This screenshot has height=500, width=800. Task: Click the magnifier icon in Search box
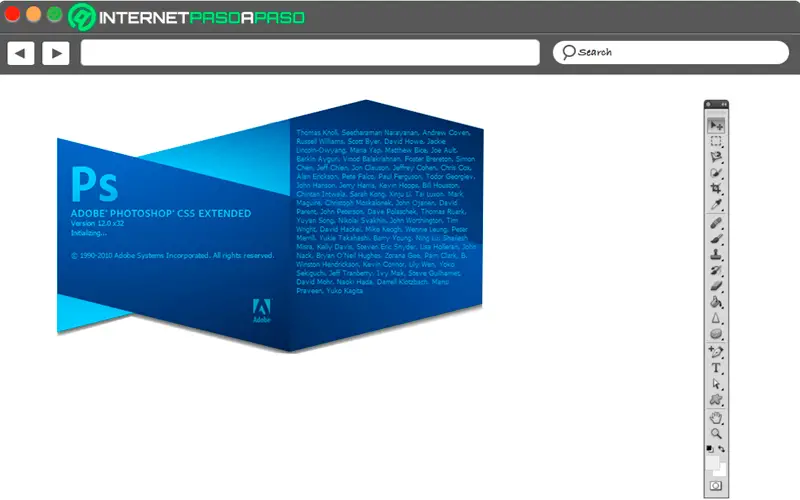568,52
